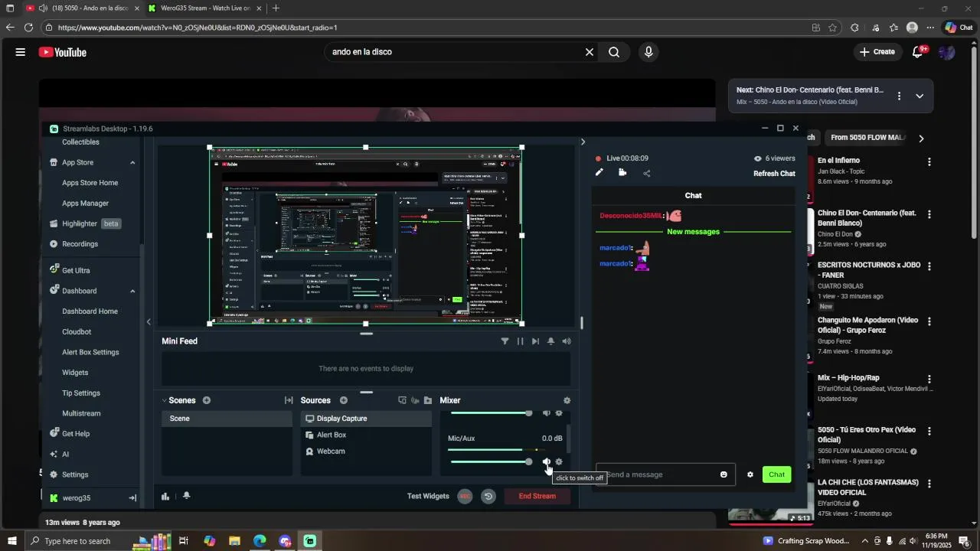
Task: Open Multistream in the sidebar
Action: pyautogui.click(x=81, y=413)
